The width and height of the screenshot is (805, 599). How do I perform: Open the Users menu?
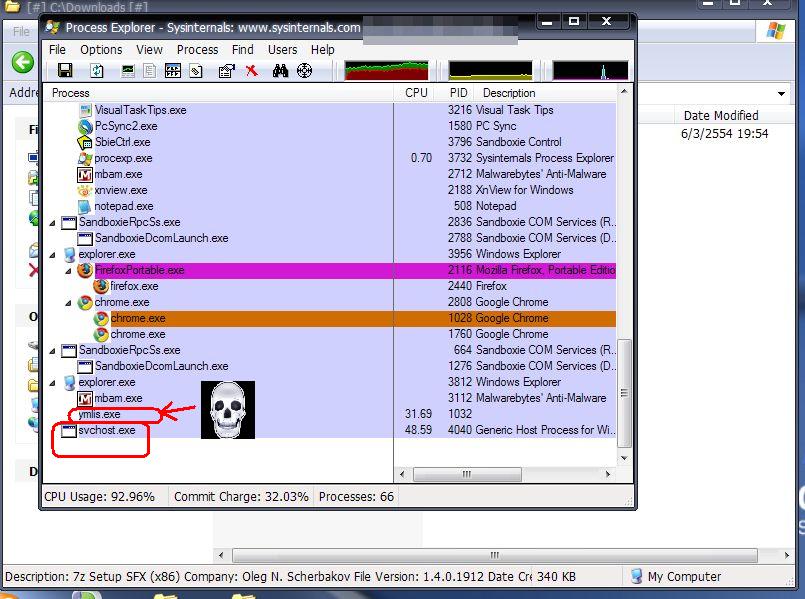[x=282, y=50]
